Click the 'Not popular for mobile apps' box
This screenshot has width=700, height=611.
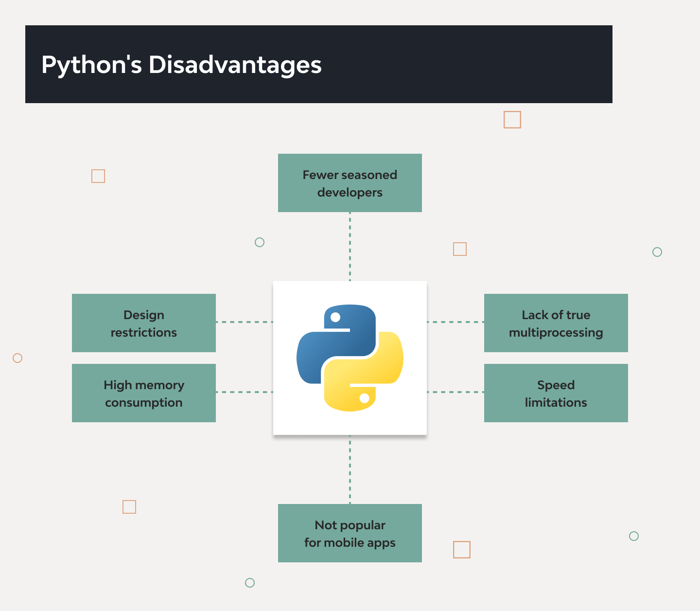tap(350, 533)
